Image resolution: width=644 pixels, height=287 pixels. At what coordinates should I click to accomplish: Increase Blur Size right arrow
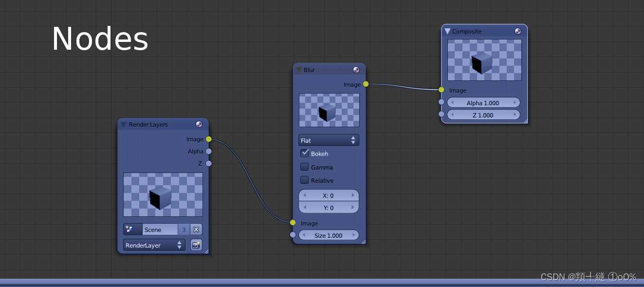tap(353, 235)
